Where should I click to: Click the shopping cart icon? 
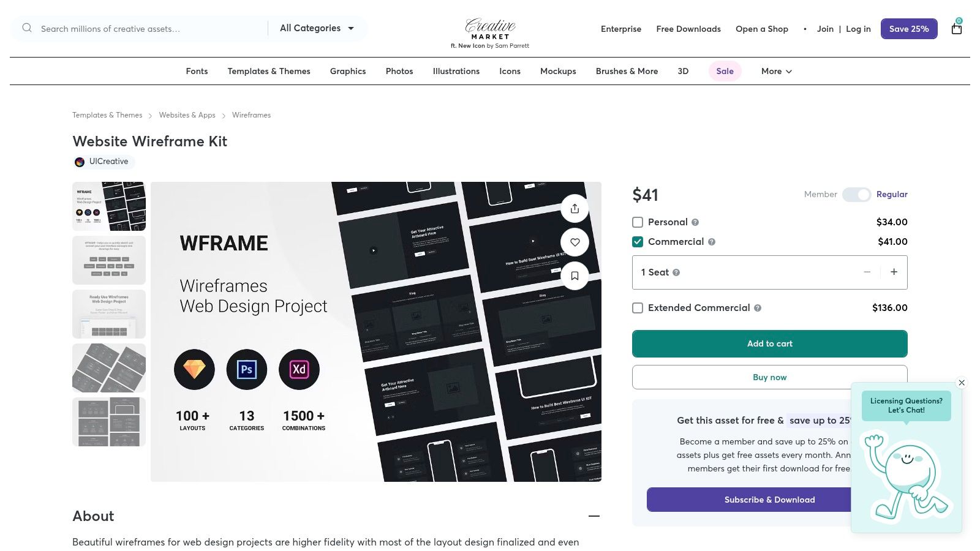[956, 29]
